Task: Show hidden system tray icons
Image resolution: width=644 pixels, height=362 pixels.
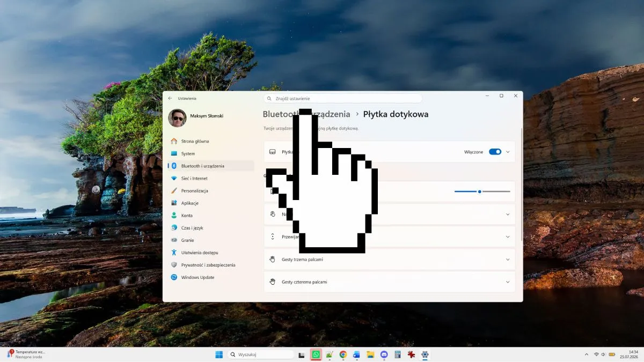Action: click(586, 354)
